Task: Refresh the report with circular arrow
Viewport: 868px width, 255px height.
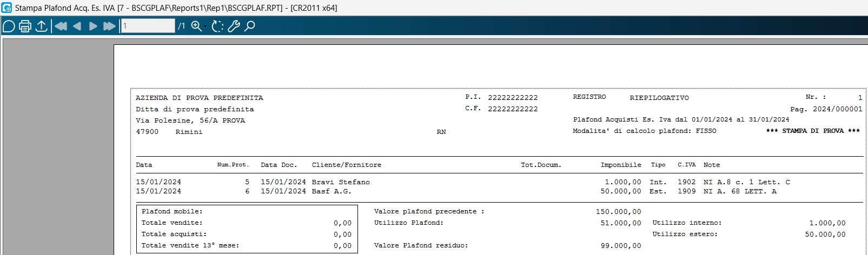Action: click(x=217, y=26)
